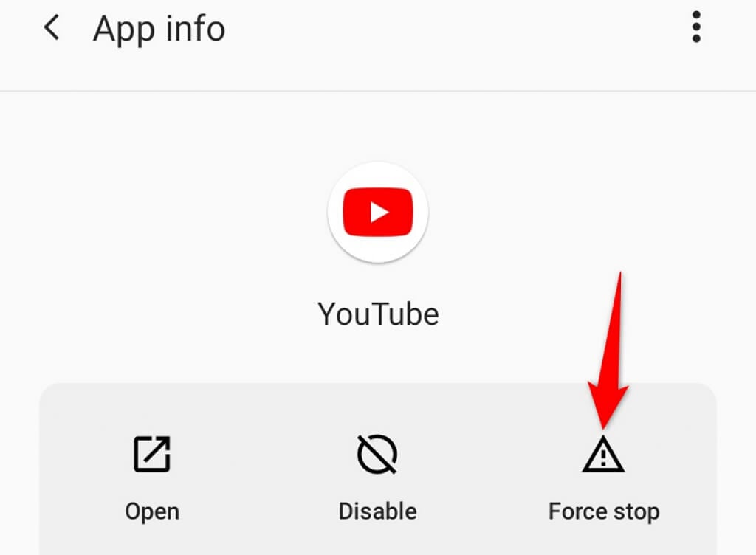Image resolution: width=756 pixels, height=555 pixels.
Task: Click the red YouTube play logo
Action: point(378,212)
